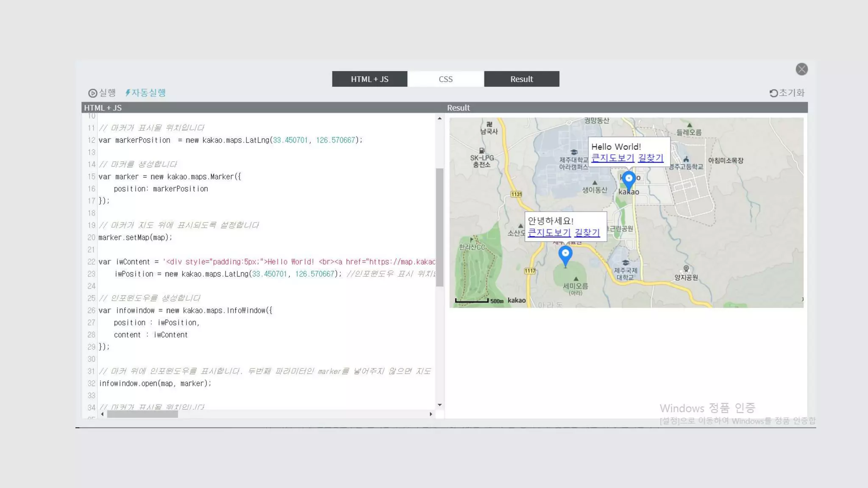Click the round close X button
Screen dimensions: 868x488
coord(801,69)
